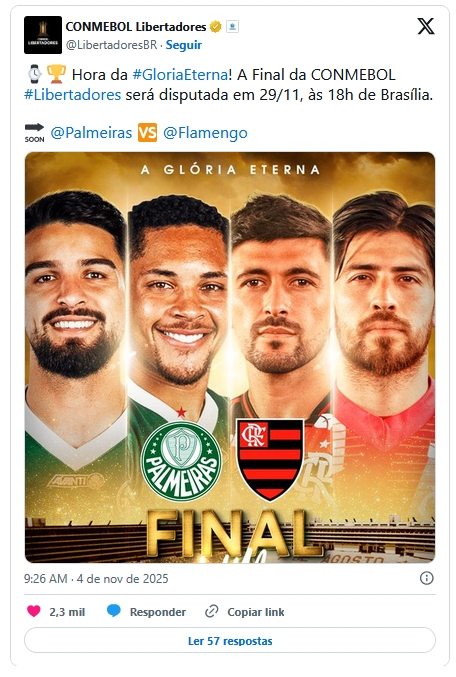Screen dimensions: 456x677
Task: Open the CONMEBOL Libertadores account name
Action: click(136, 27)
